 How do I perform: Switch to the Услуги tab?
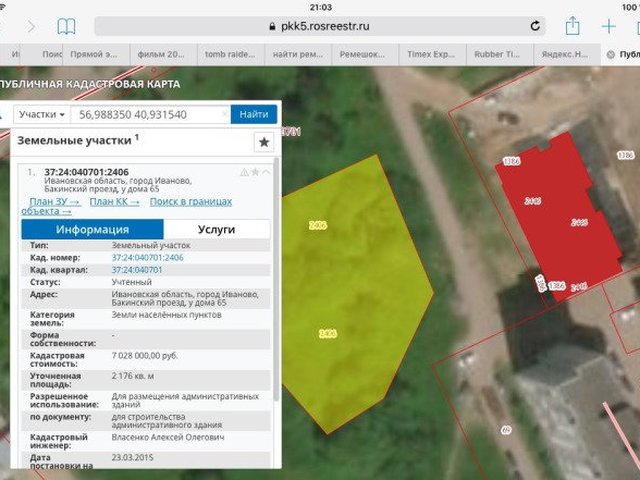(x=216, y=229)
